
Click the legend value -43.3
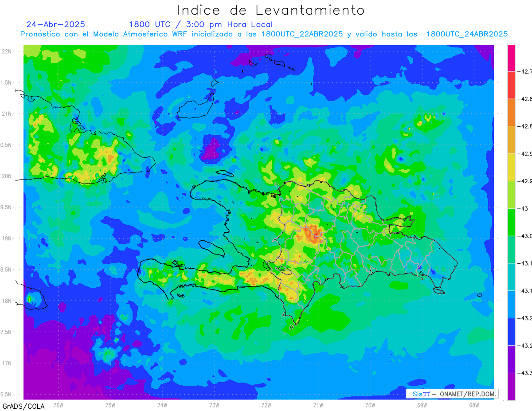pos(524,372)
